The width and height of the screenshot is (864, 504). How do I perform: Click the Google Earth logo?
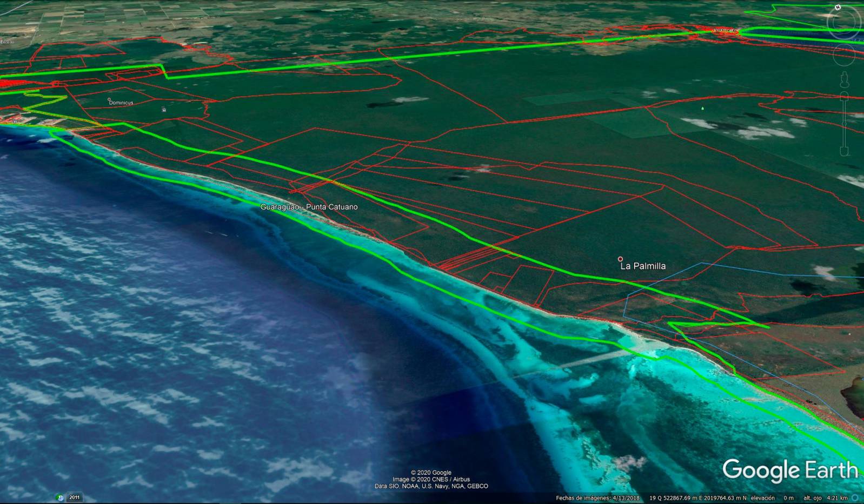point(789,470)
